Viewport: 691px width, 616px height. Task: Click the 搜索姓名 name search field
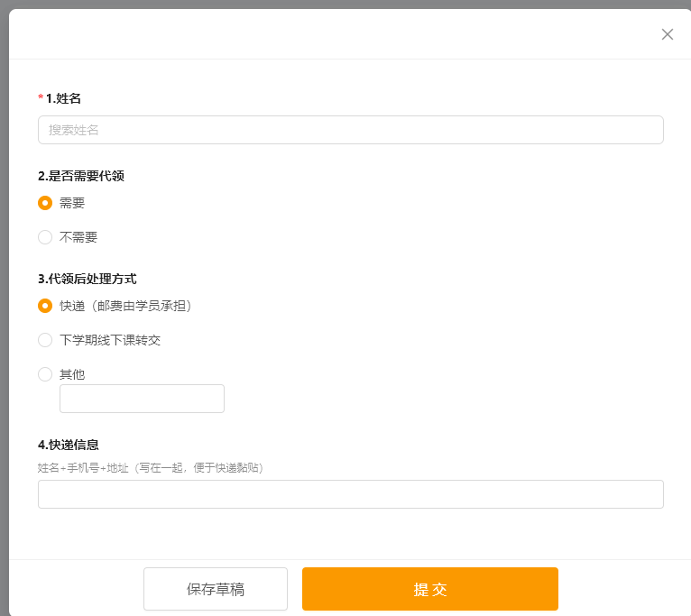click(x=351, y=130)
